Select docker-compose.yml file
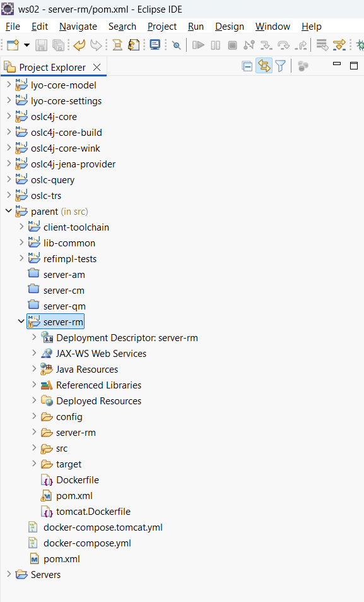This screenshot has height=602, width=364. click(x=87, y=543)
